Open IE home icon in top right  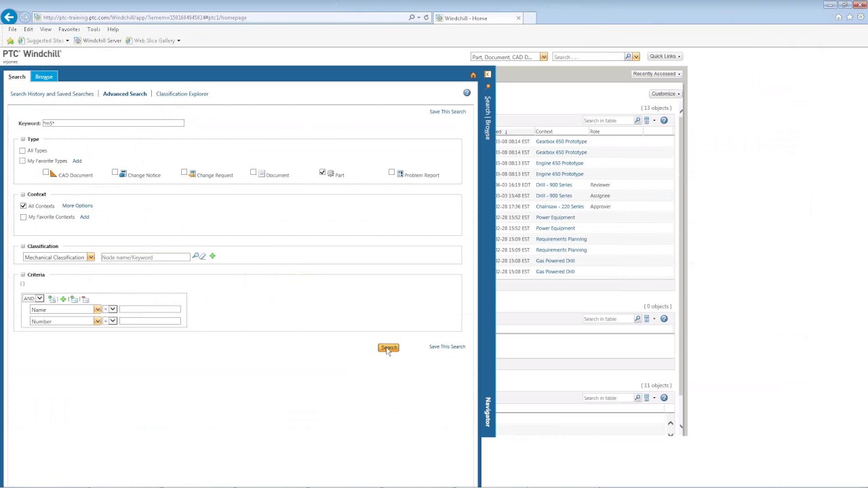[839, 17]
